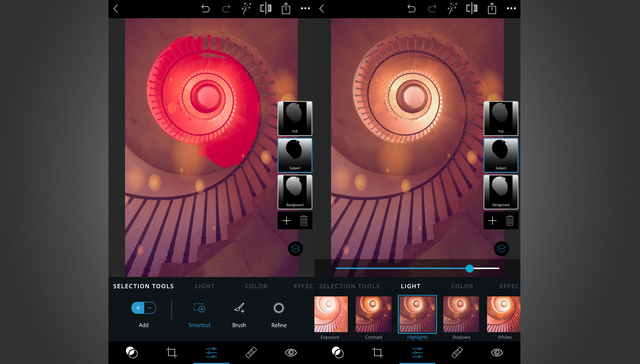Select the Shadows adjustment thumbnail
This screenshot has height=364, width=640.
tap(461, 314)
